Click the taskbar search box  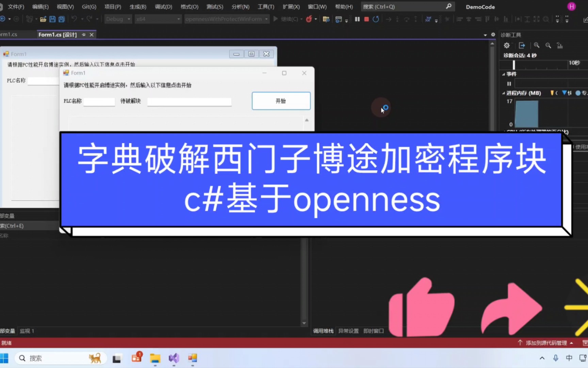click(x=61, y=358)
